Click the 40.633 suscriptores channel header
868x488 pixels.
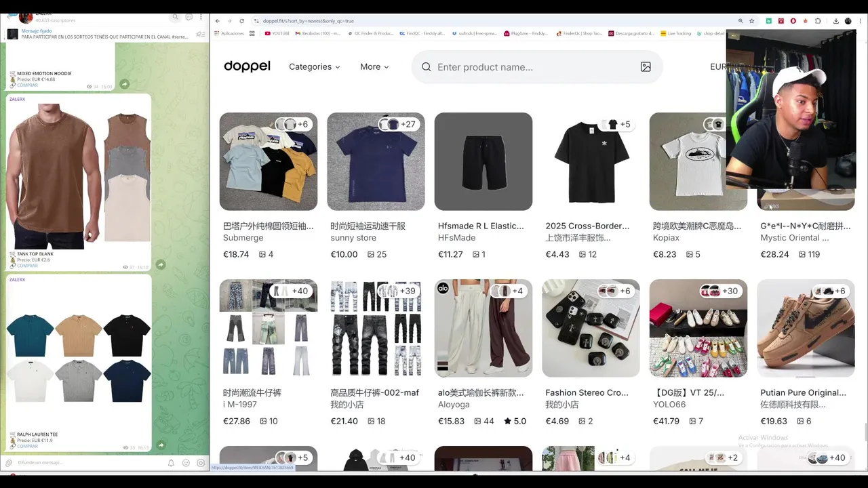coord(55,20)
